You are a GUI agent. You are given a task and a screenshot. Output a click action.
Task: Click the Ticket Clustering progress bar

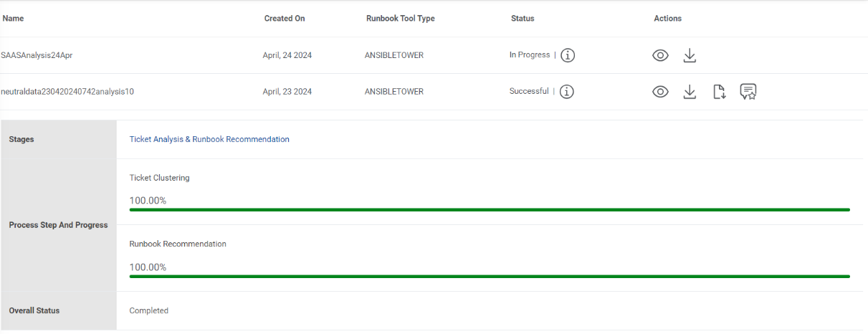(x=490, y=210)
